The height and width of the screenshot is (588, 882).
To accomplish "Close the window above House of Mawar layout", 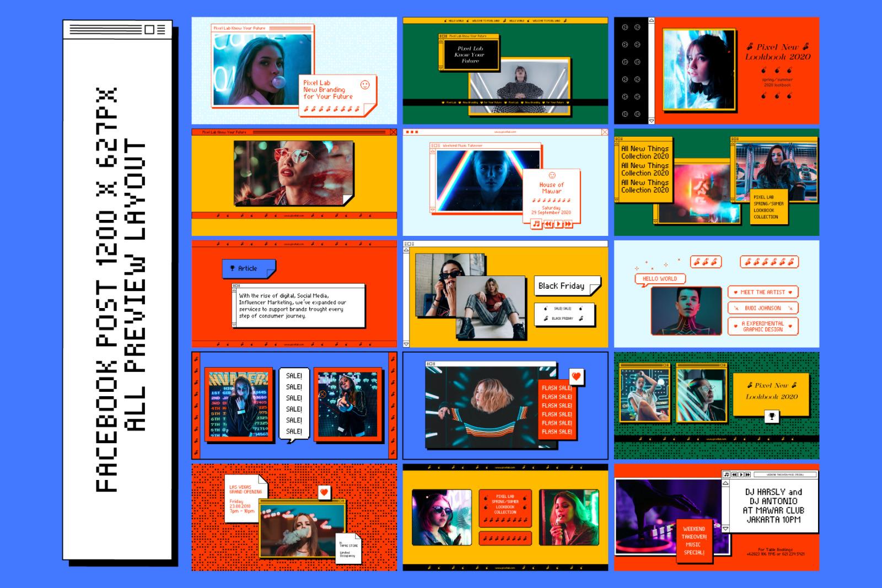I will point(604,132).
